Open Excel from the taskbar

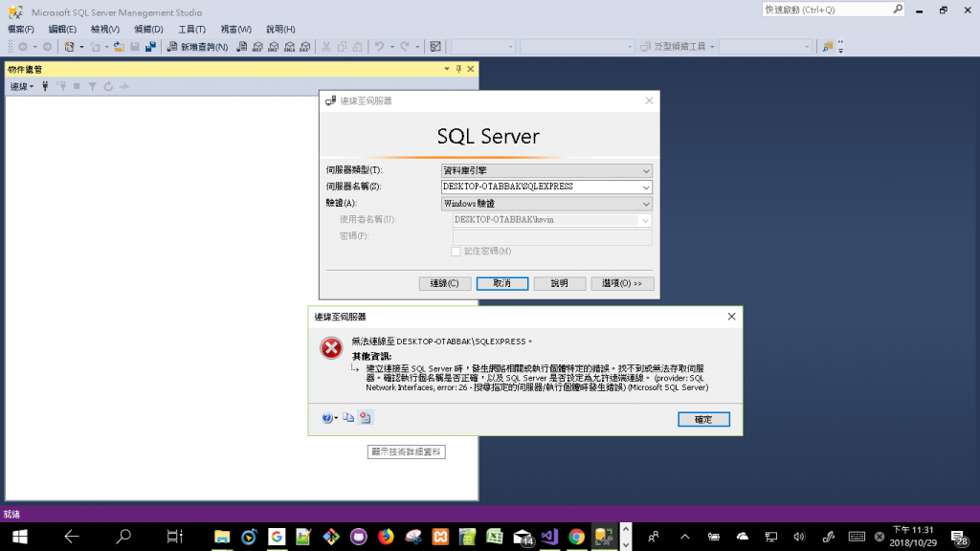[495, 537]
